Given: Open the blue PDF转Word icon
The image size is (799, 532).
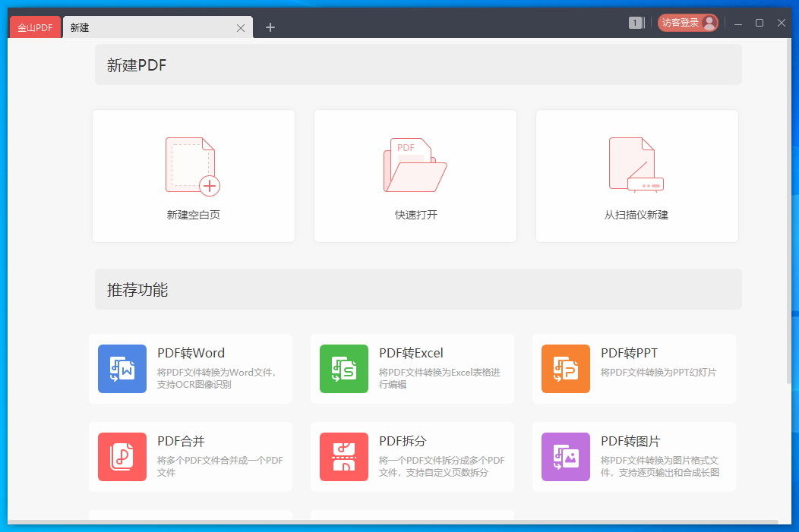Looking at the screenshot, I should (122, 369).
